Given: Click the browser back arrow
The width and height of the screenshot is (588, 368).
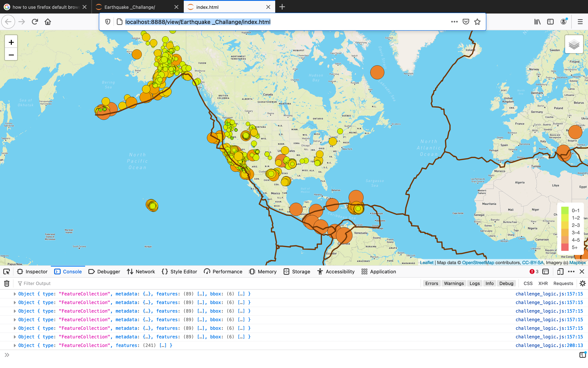Looking at the screenshot, I should pyautogui.click(x=8, y=22).
